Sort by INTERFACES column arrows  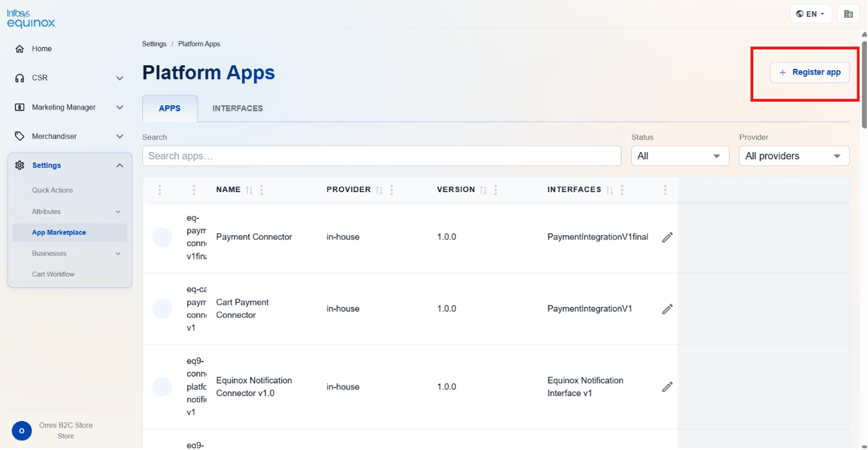pyautogui.click(x=609, y=190)
